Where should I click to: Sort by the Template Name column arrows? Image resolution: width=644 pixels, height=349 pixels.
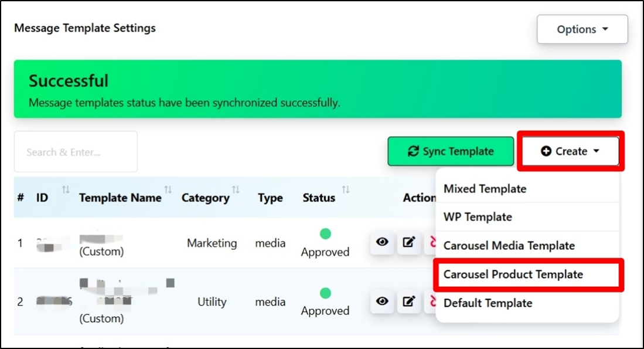(x=168, y=190)
